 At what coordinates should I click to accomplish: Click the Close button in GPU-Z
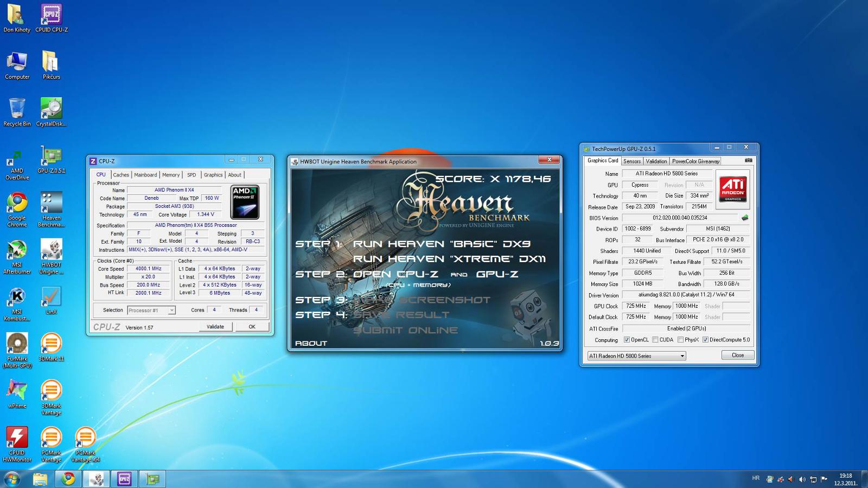click(738, 356)
